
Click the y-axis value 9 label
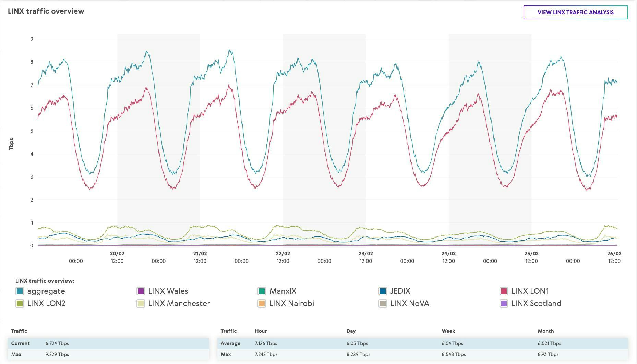(x=32, y=39)
